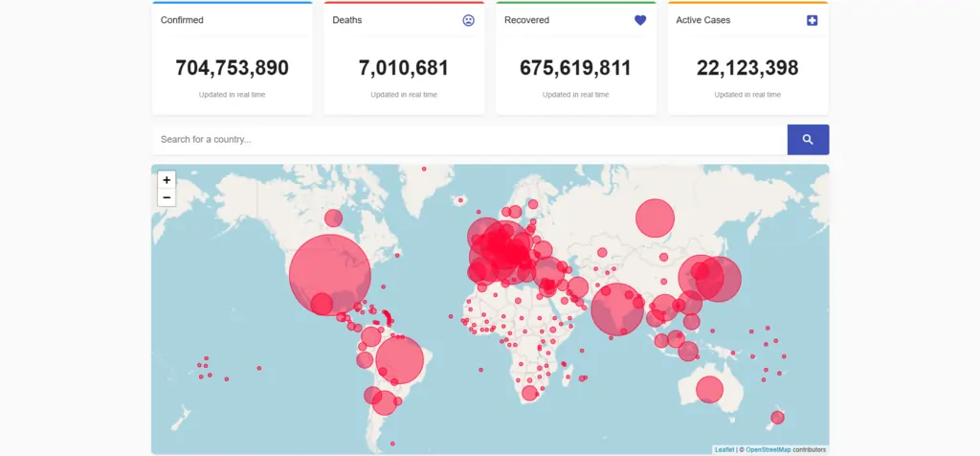Click the medical plus icon on Active Cases
The height and width of the screenshot is (456, 980).
813,20
